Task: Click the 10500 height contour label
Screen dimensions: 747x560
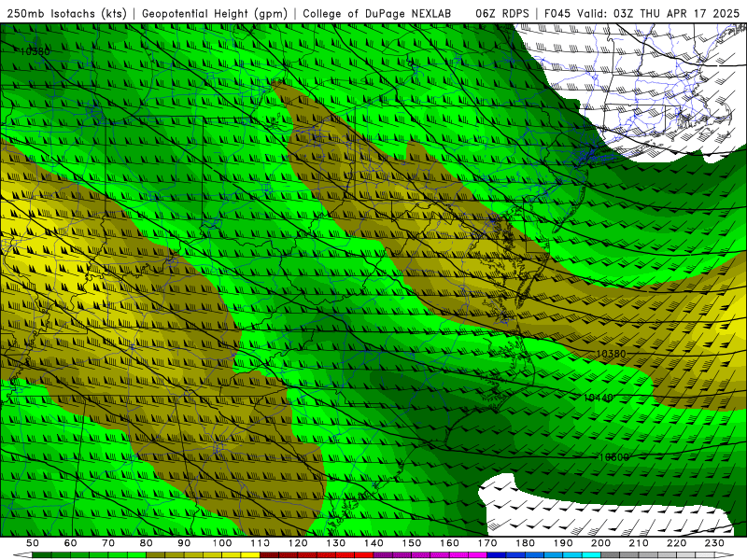Action: click(x=614, y=457)
